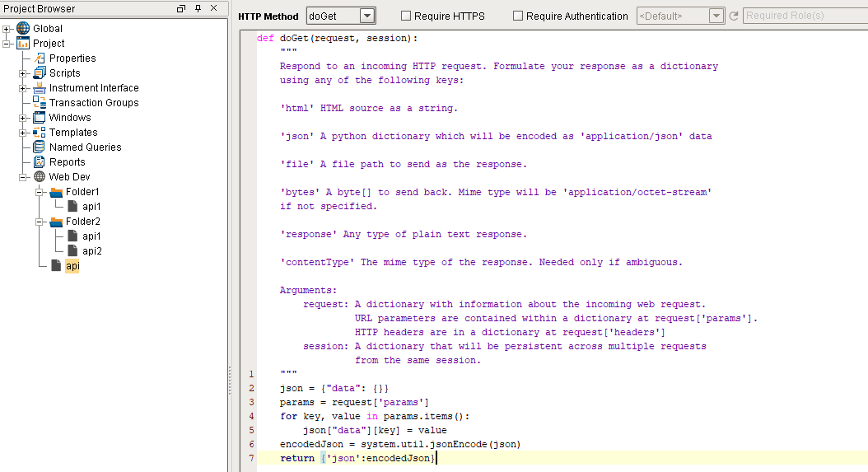The height and width of the screenshot is (472, 868).
Task: Expand the Global tree node
Action: (x=6, y=29)
